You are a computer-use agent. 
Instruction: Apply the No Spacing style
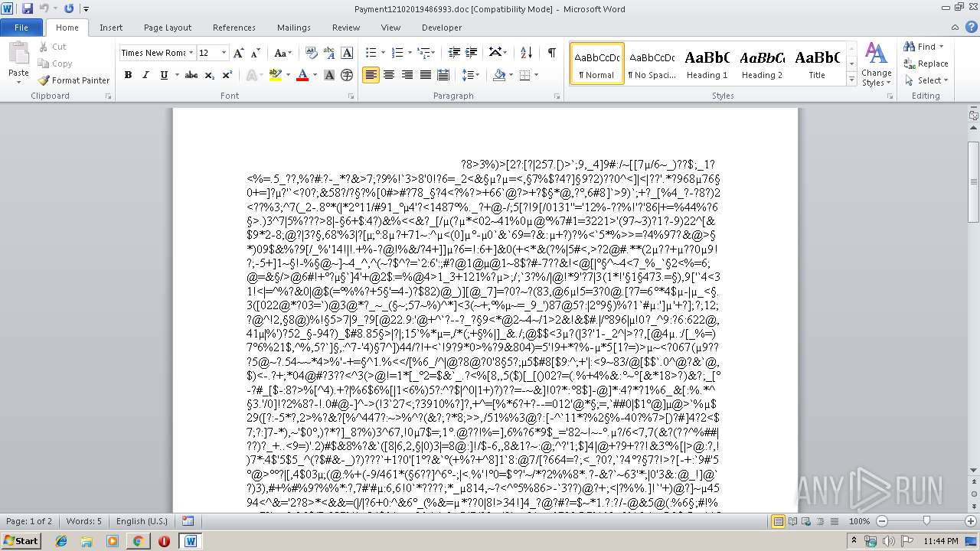click(652, 63)
